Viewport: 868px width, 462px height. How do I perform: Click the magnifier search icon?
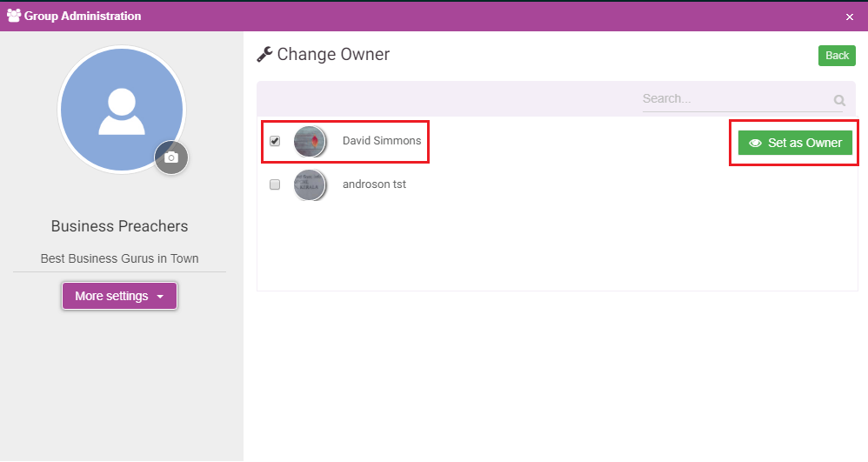(839, 100)
